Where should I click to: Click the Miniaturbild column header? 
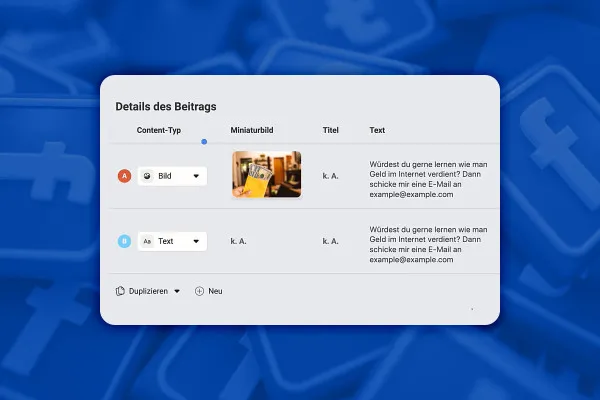pos(252,130)
